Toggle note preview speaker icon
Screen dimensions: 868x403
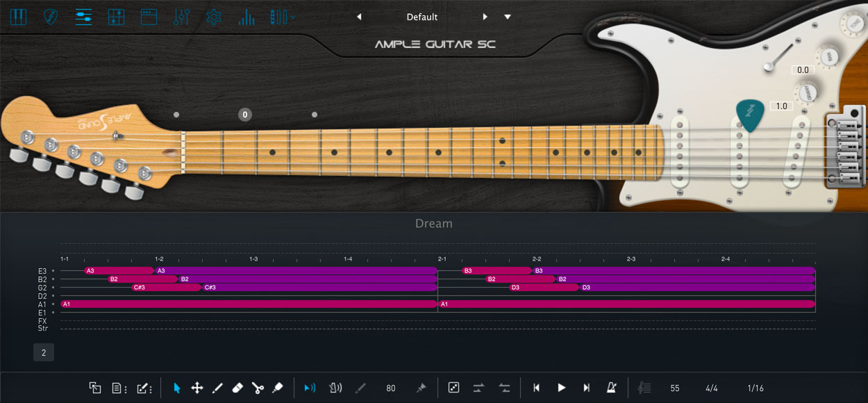[310, 388]
